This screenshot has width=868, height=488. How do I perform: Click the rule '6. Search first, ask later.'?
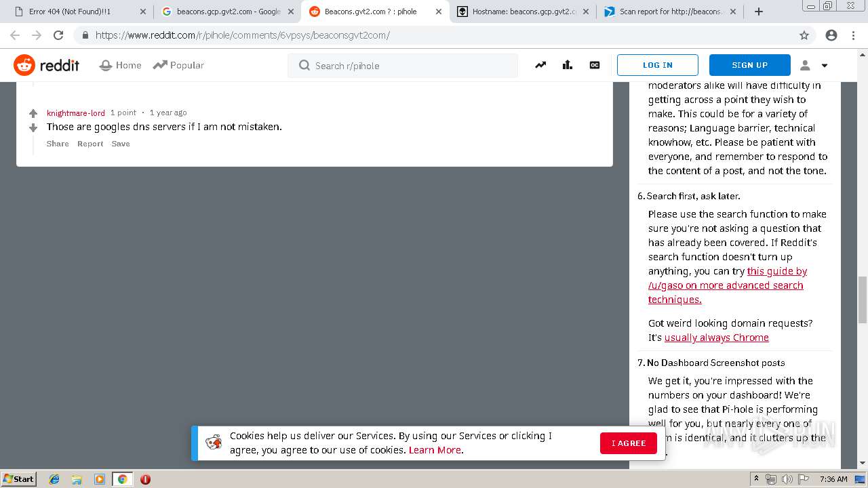[689, 196]
